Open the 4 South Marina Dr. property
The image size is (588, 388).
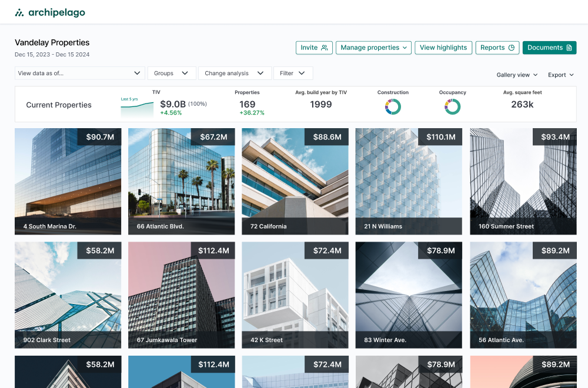tap(68, 181)
